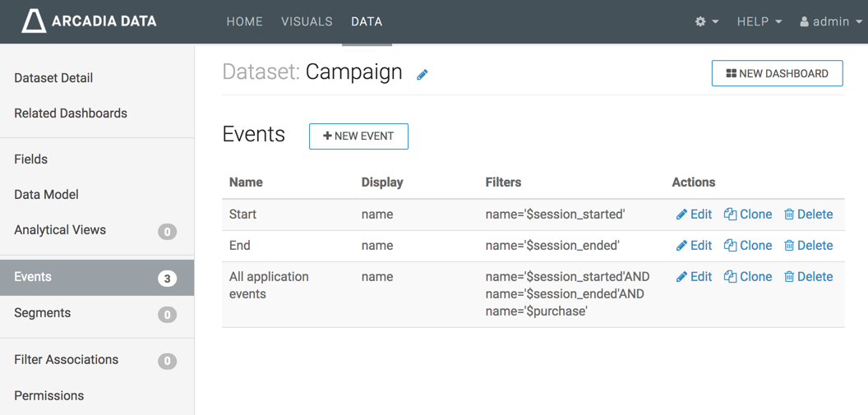Create a new event
868x415 pixels.
[x=358, y=136]
